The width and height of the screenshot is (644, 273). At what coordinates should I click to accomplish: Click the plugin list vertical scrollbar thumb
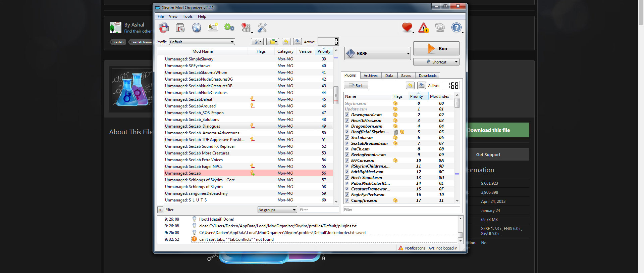click(457, 103)
